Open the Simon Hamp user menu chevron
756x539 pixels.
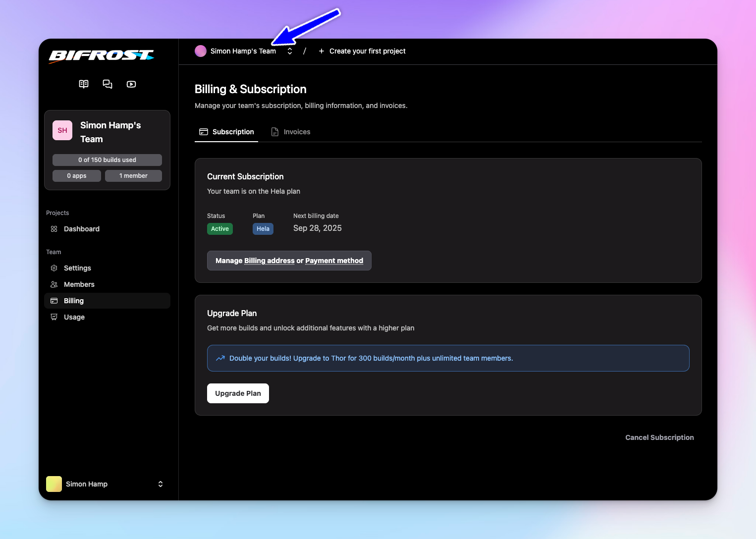(161, 484)
